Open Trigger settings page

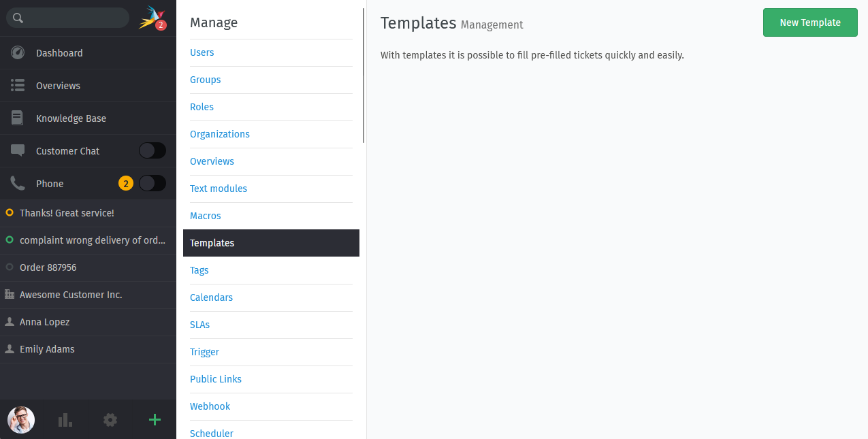pyautogui.click(x=205, y=352)
